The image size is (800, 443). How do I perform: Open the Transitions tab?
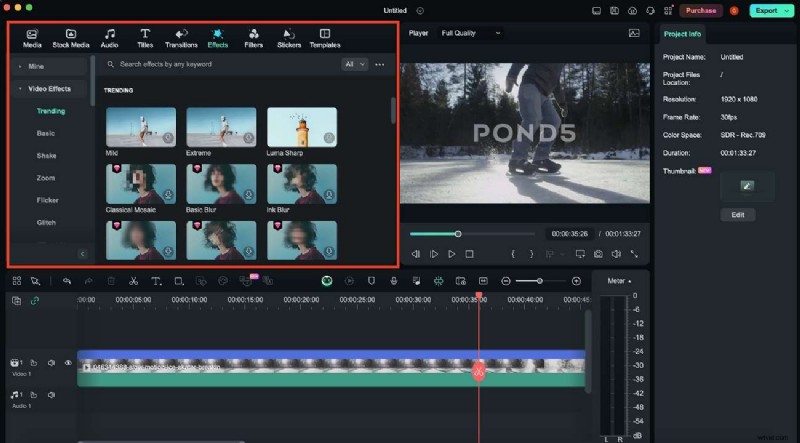(x=181, y=38)
